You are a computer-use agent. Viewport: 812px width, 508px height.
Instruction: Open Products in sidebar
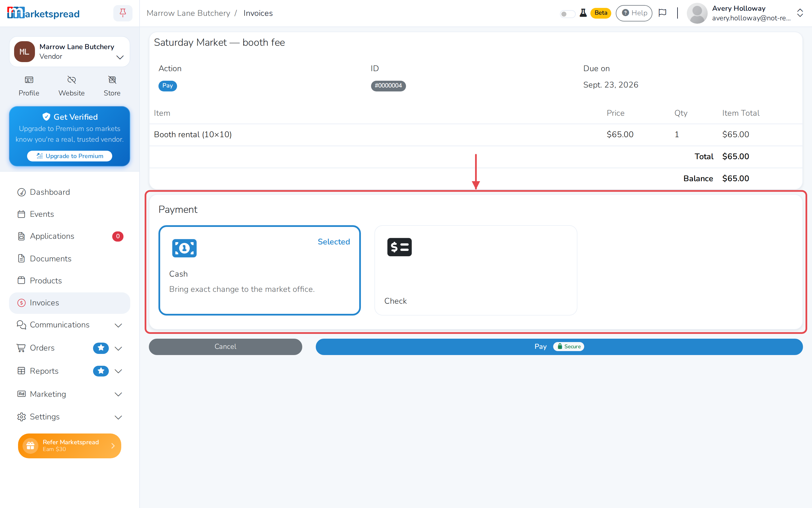coord(69,281)
